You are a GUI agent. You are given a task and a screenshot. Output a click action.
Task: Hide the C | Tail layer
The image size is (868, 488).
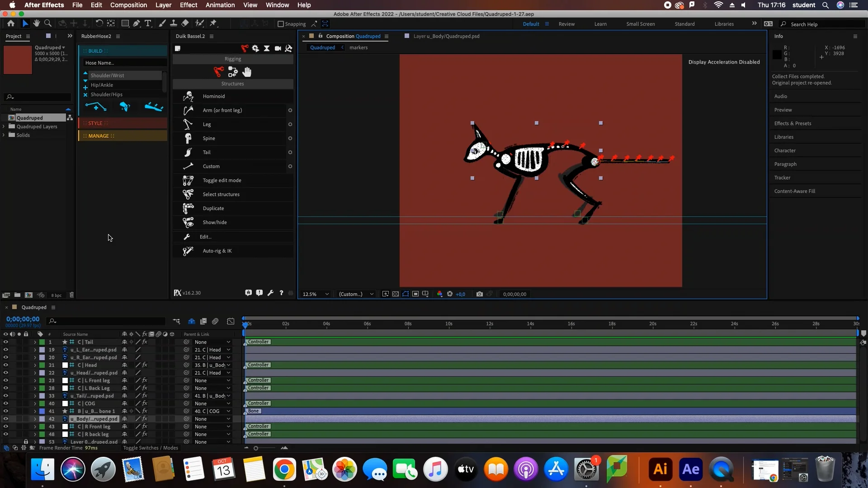point(5,342)
